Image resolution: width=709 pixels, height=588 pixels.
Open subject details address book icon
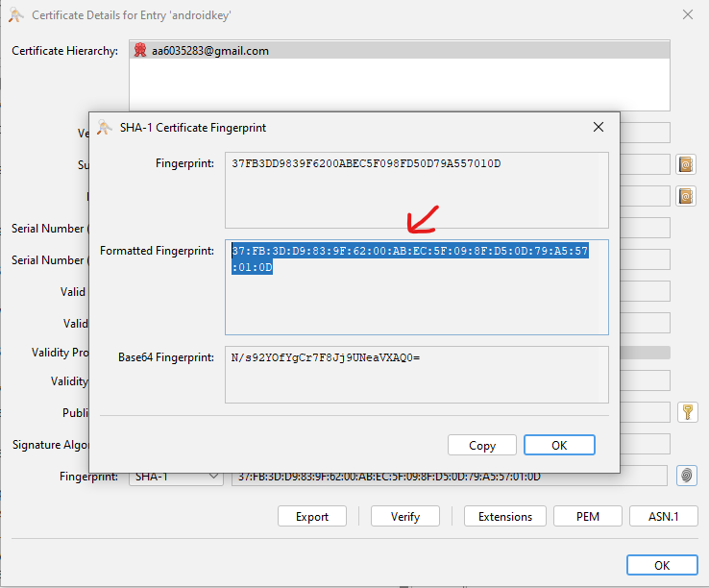[685, 164]
